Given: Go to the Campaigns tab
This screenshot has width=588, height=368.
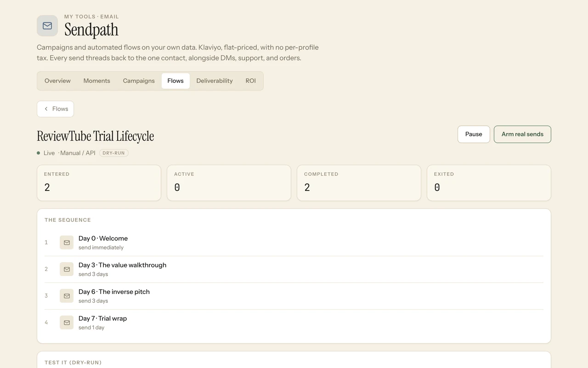Looking at the screenshot, I should pyautogui.click(x=139, y=81).
